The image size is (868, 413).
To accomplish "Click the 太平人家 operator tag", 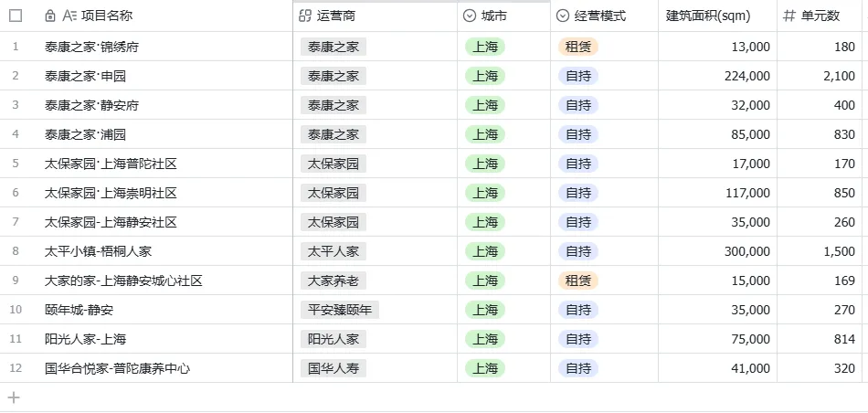I will click(x=333, y=251).
